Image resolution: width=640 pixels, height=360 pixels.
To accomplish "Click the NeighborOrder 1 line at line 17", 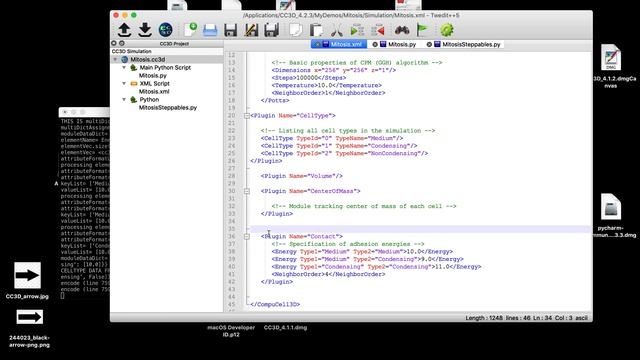I will pyautogui.click(x=329, y=93).
